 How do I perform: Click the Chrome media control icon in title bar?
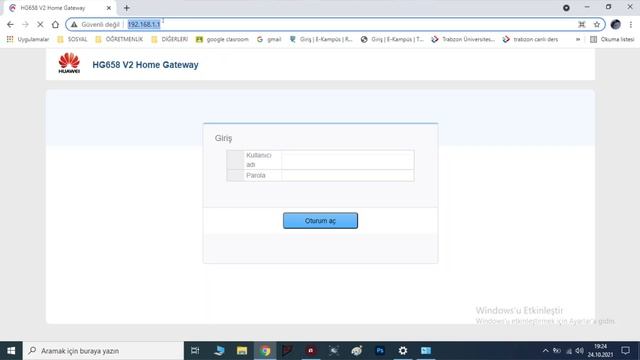coord(566,8)
